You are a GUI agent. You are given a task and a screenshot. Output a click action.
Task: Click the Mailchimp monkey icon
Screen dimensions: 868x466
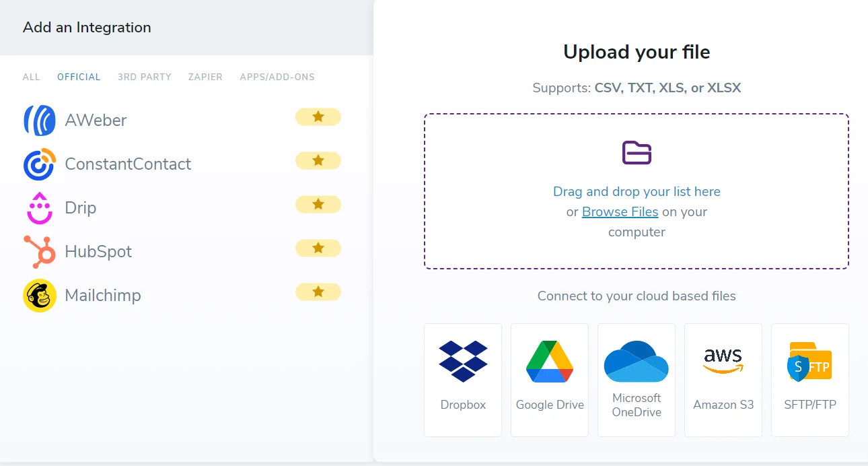click(38, 295)
